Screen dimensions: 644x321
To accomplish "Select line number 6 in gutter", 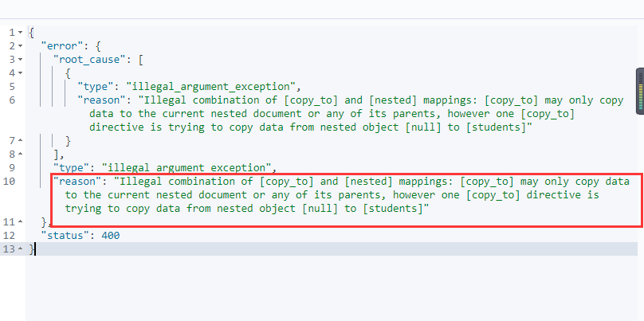I will tap(11, 100).
